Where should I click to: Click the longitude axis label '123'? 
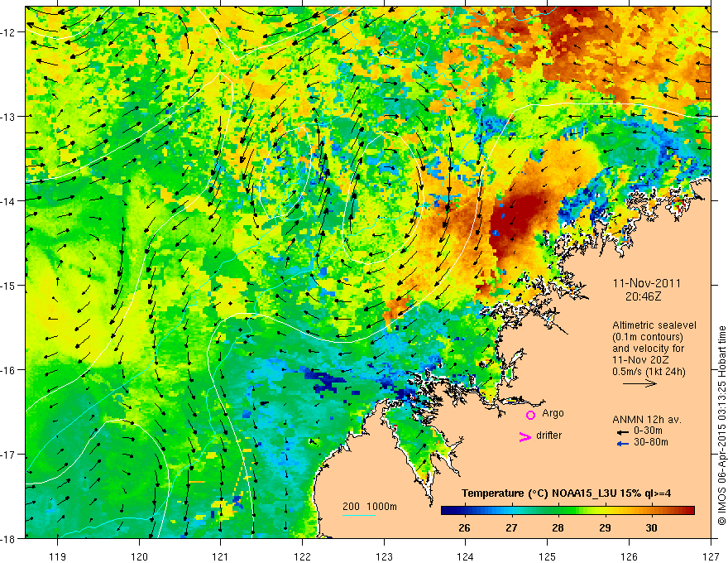click(384, 556)
